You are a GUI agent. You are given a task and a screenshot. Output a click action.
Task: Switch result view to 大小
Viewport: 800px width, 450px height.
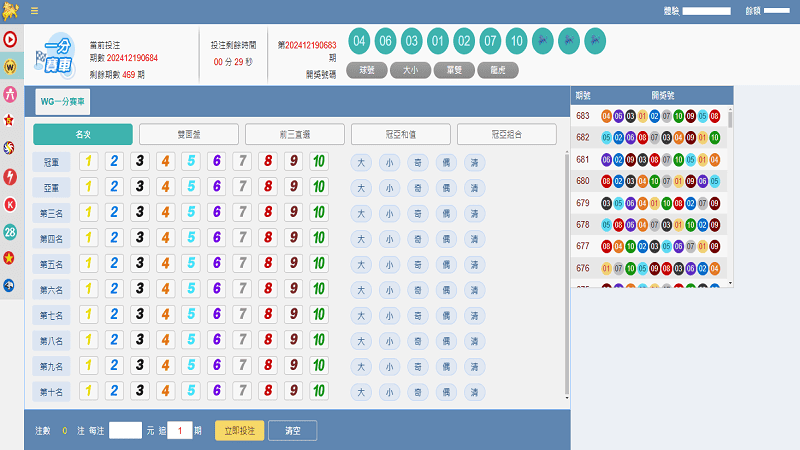click(x=411, y=70)
